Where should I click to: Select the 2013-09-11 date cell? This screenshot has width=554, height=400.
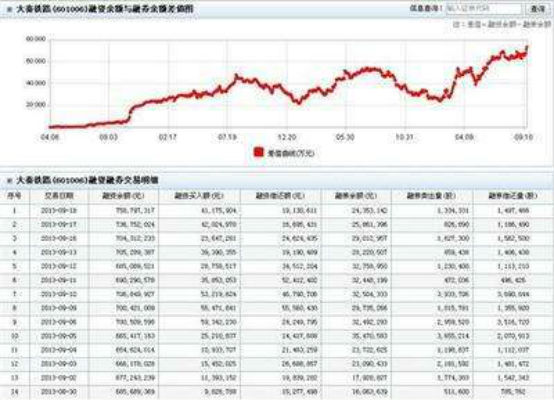pyautogui.click(x=59, y=280)
